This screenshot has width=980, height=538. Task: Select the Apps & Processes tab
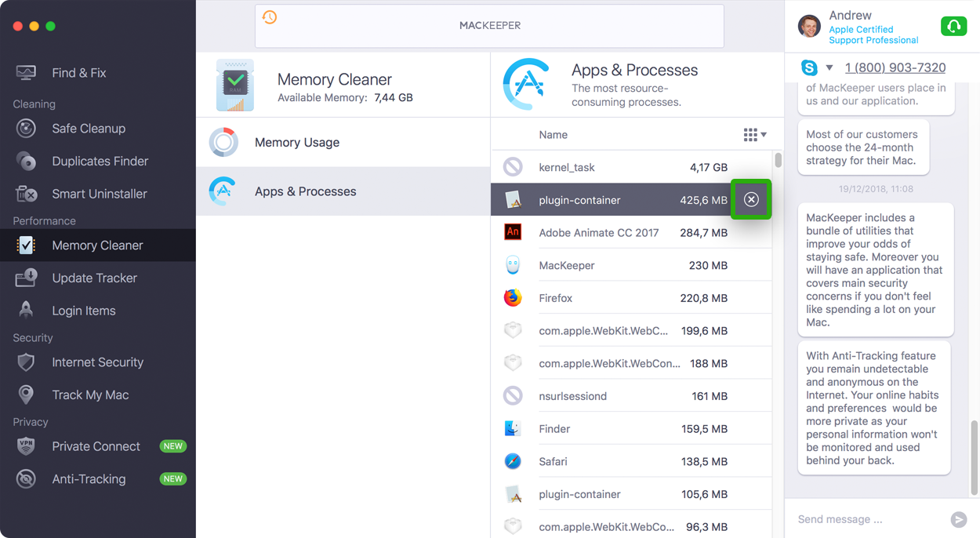(343, 191)
